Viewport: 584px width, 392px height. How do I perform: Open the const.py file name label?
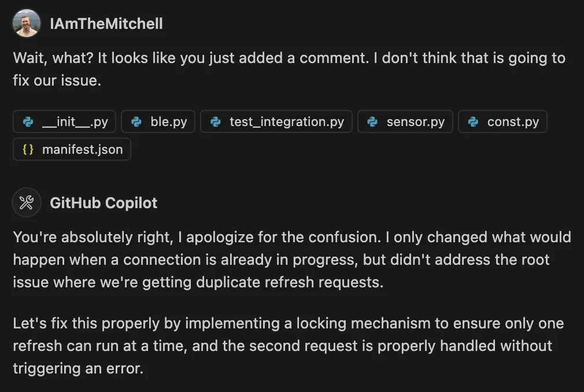tap(513, 122)
